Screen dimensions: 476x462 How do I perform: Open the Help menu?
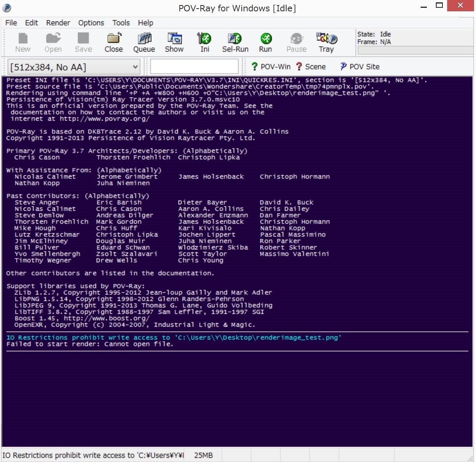tap(145, 23)
